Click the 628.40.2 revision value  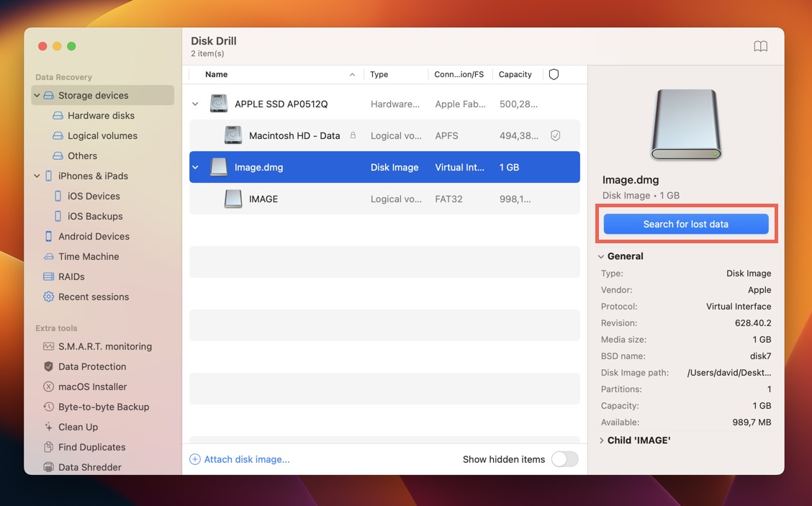753,322
